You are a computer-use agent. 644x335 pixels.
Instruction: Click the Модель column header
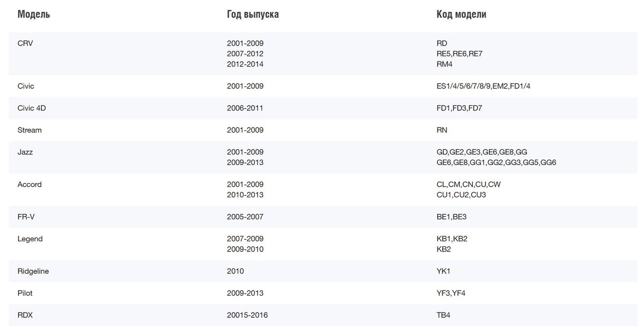[x=34, y=14]
